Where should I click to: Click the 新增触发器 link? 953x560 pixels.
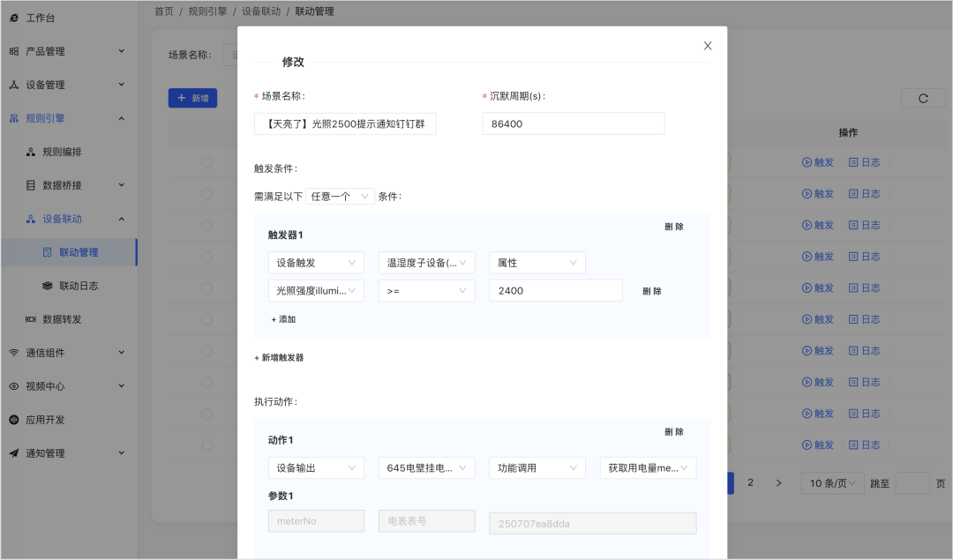coord(279,358)
